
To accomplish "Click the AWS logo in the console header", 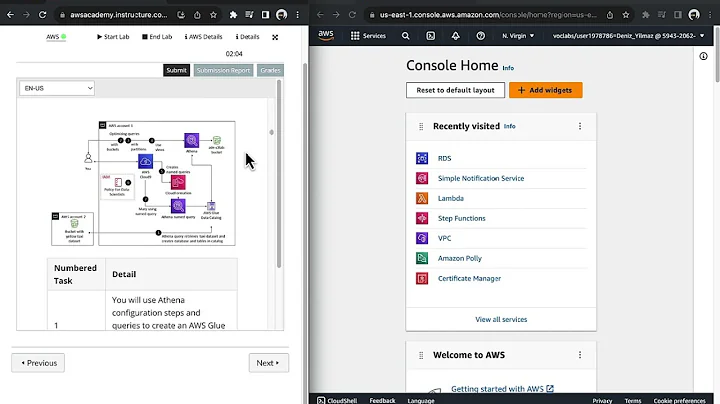I will 326,35.
